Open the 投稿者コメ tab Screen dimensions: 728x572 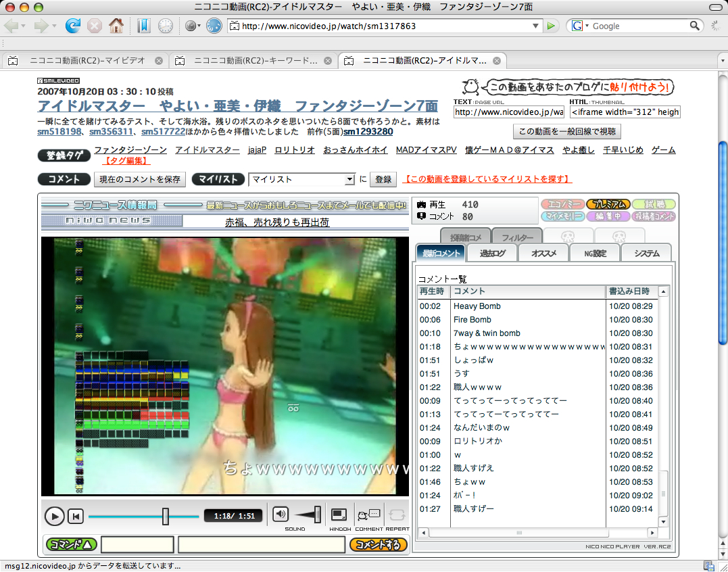(465, 237)
